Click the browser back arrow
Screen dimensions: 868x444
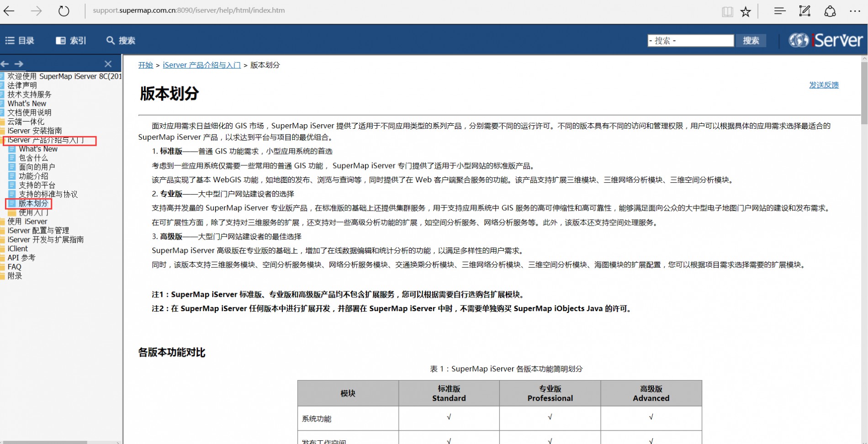pos(9,11)
